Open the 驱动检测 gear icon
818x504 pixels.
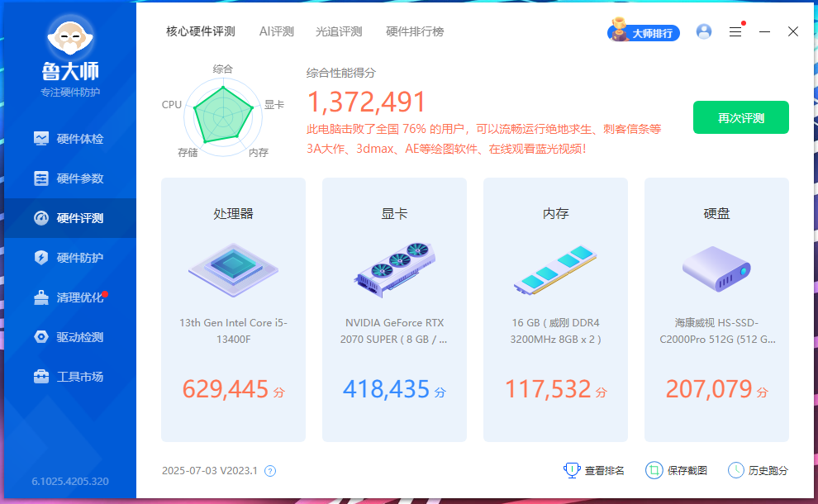41,336
